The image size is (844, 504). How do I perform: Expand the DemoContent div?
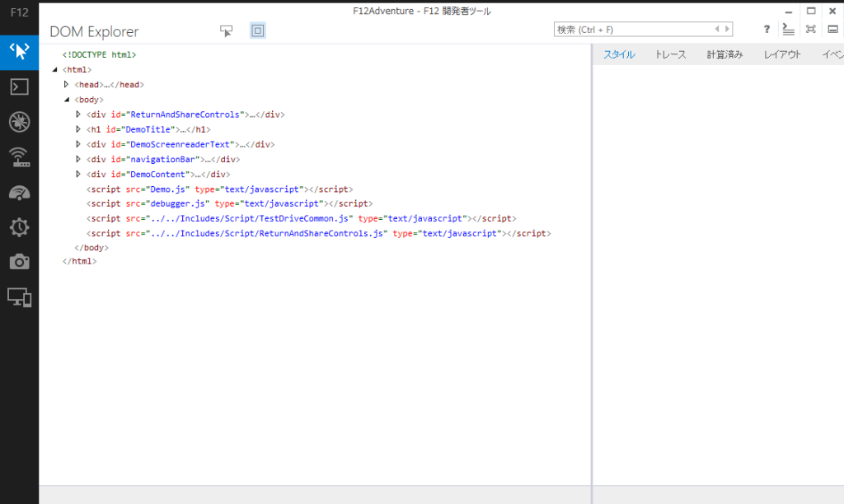pyautogui.click(x=78, y=175)
